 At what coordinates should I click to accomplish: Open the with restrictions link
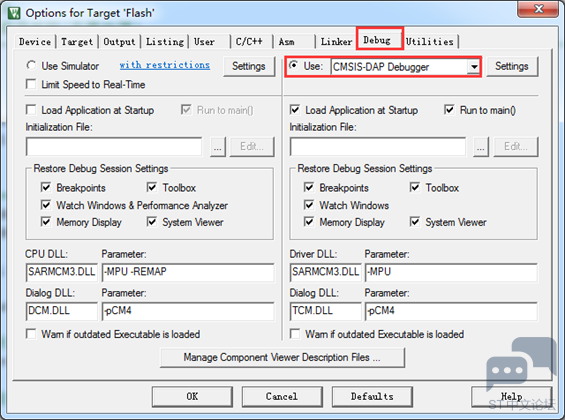coord(165,65)
